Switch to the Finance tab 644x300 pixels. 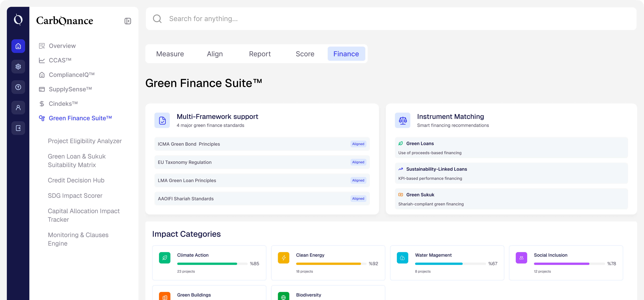pyautogui.click(x=346, y=54)
